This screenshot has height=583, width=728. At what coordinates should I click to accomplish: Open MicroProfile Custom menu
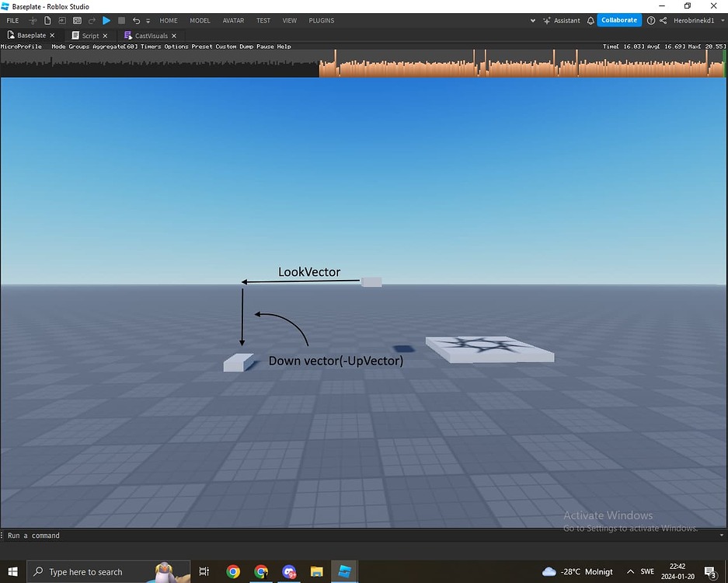(226, 47)
